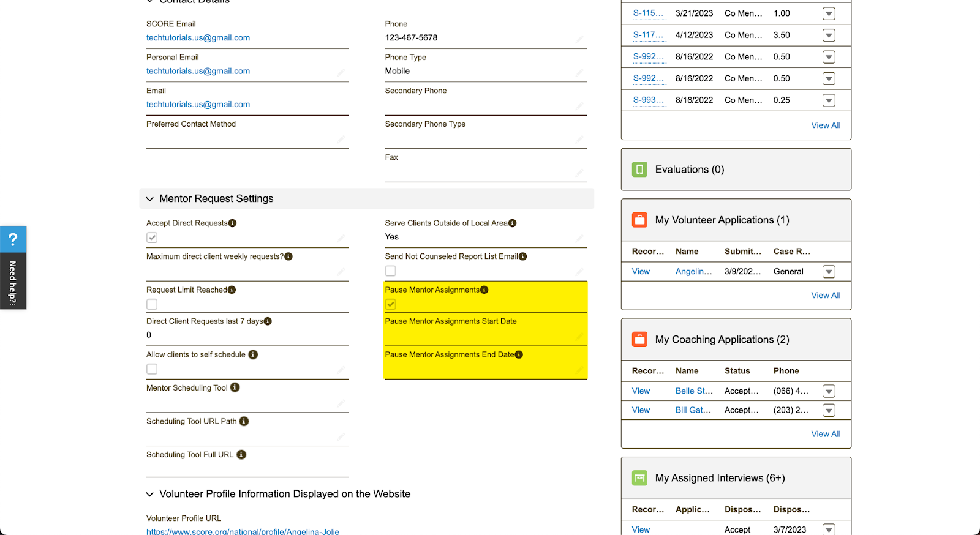Click info icon for Direct Client Requests last 7 days
This screenshot has width=980, height=535.
pos(268,321)
